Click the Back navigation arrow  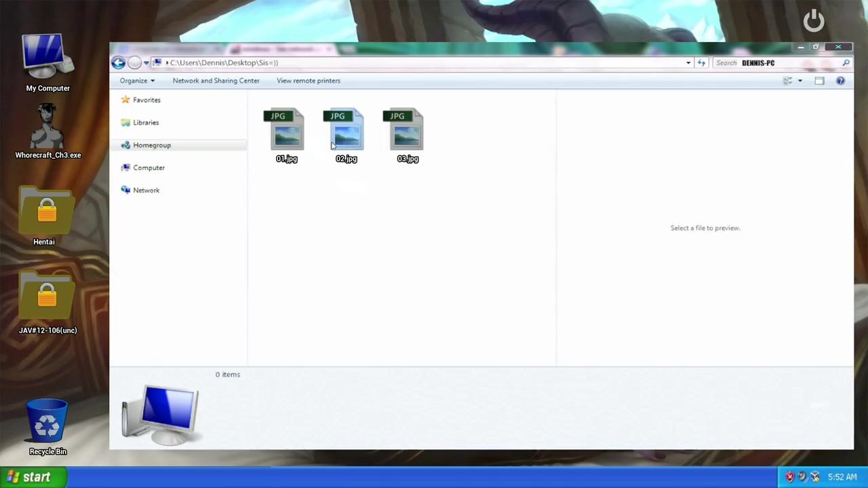pyautogui.click(x=118, y=63)
